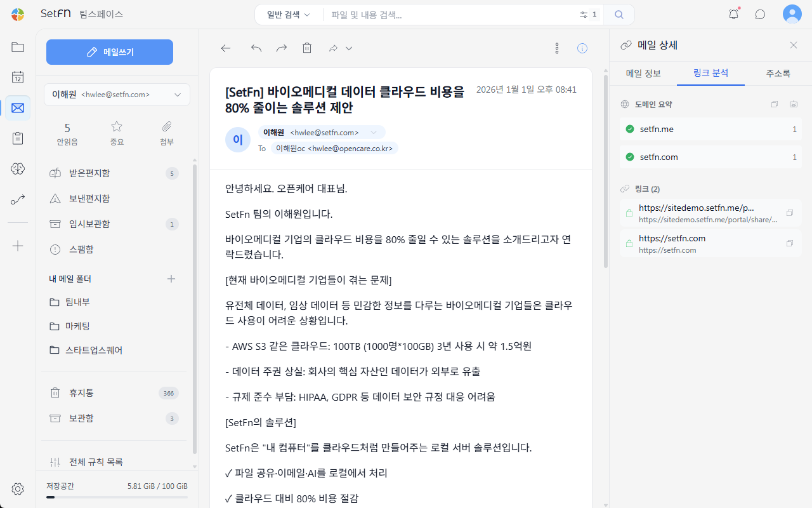Open the files folder in left rail

tap(18, 47)
